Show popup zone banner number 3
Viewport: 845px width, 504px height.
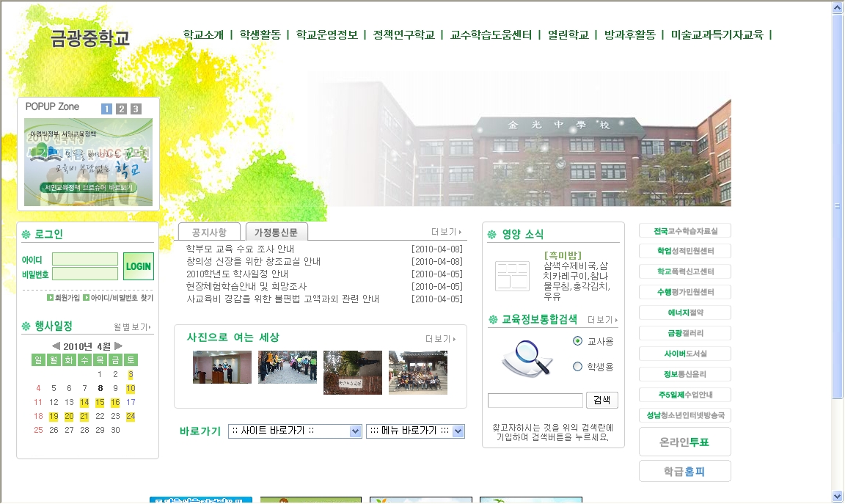(136, 109)
